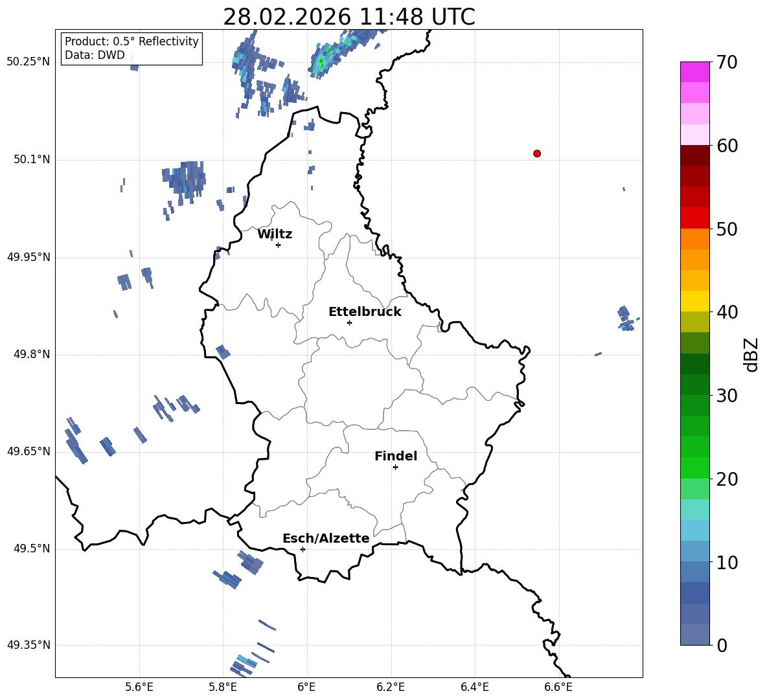
Task: Click the colorbar value 60
Action: point(727,146)
